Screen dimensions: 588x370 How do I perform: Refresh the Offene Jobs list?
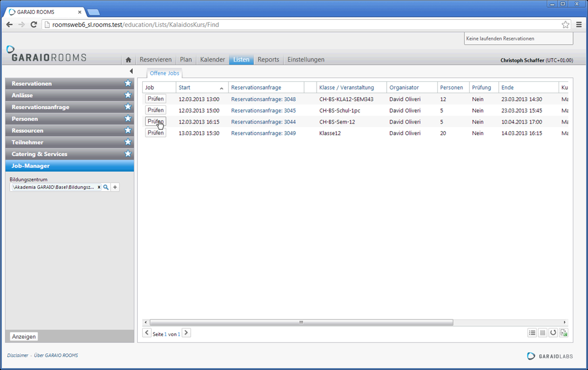point(553,333)
